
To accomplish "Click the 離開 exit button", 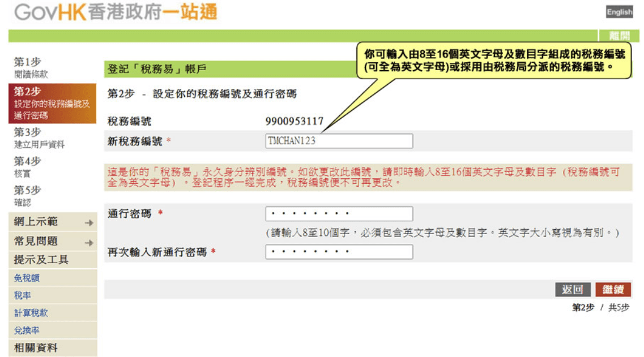I will 619,36.
